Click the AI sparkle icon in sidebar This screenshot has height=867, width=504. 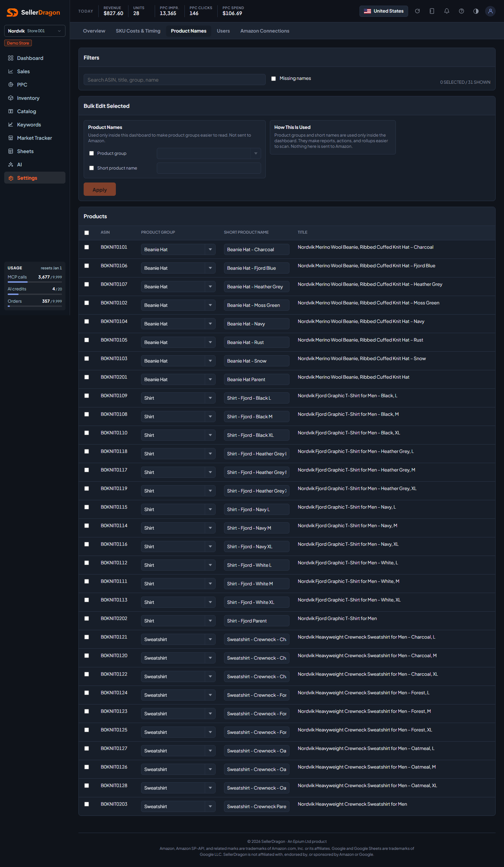[x=11, y=165]
